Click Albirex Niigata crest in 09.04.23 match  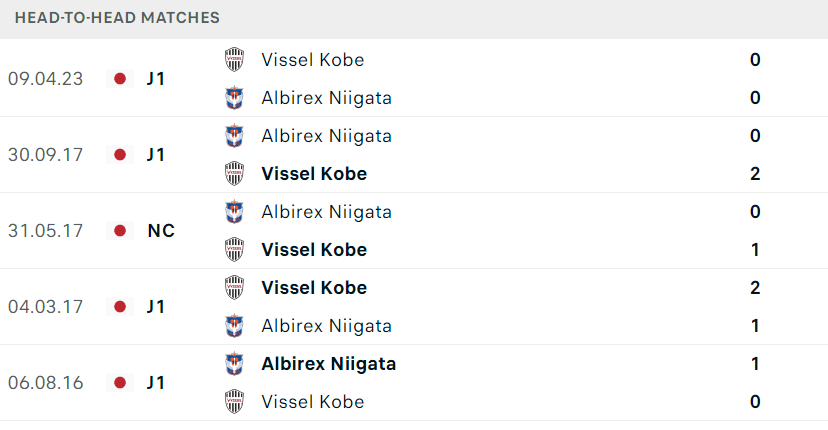pyautogui.click(x=234, y=98)
